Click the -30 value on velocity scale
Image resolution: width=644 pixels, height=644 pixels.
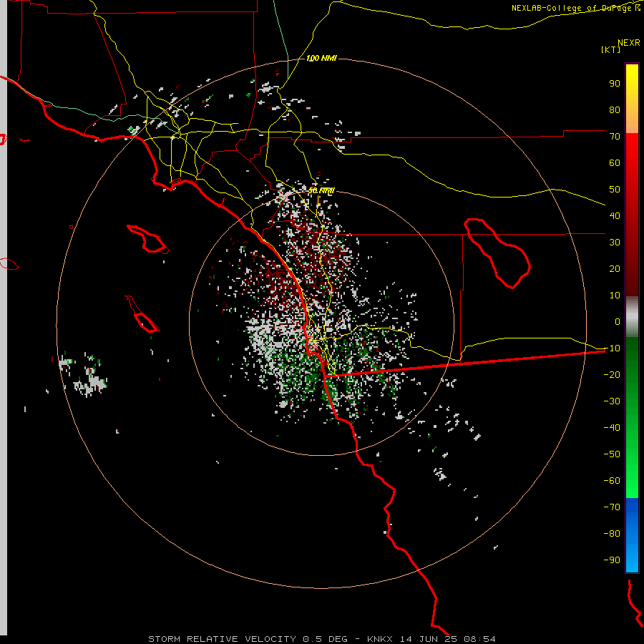(x=612, y=401)
